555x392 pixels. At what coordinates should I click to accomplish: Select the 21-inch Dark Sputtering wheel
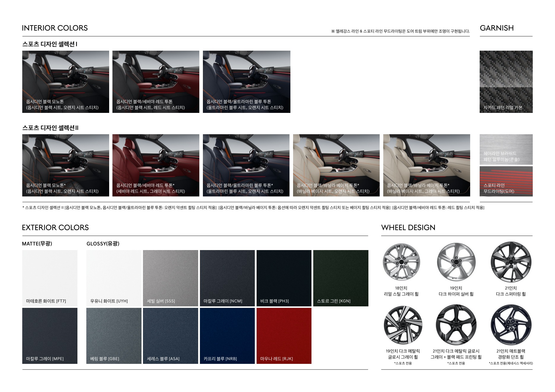coord(511,262)
